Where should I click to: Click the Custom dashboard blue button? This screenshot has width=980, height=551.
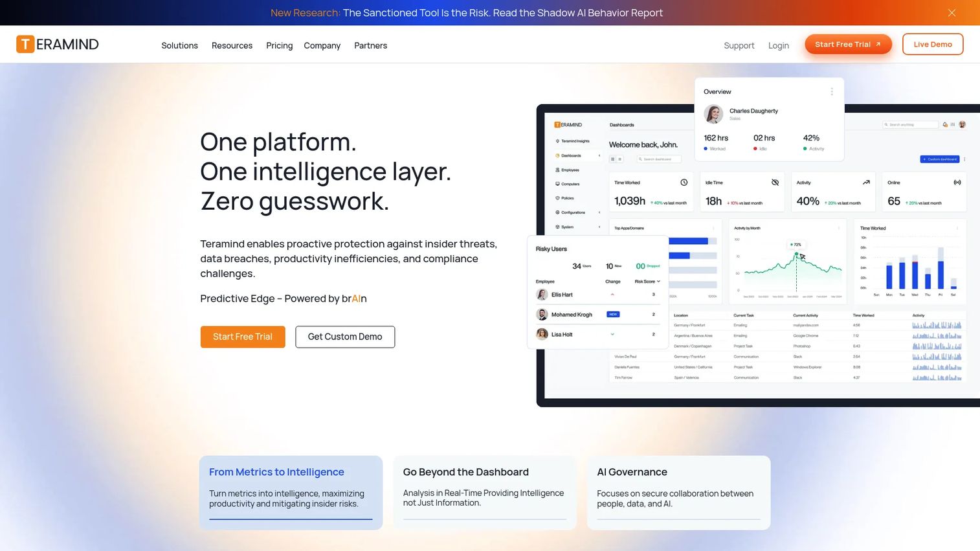tap(940, 159)
